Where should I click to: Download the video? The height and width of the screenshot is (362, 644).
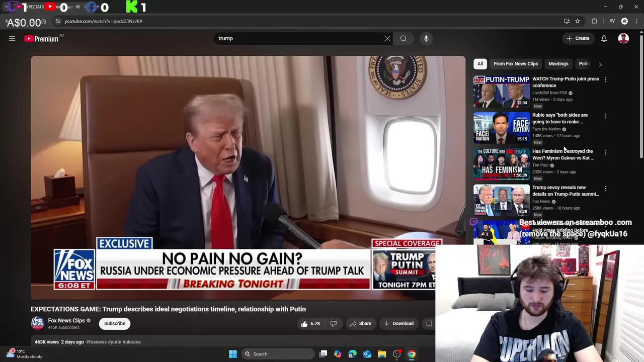[398, 324]
